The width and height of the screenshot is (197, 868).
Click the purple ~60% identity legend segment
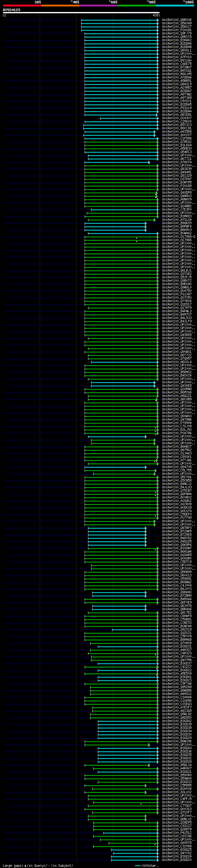[99, 6]
